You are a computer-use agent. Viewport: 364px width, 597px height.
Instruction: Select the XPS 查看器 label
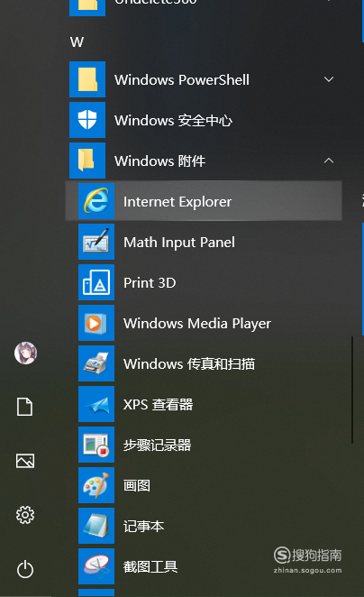(158, 404)
